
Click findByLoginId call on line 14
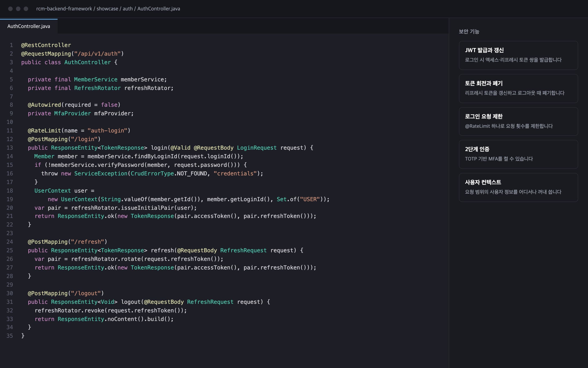[x=156, y=156]
